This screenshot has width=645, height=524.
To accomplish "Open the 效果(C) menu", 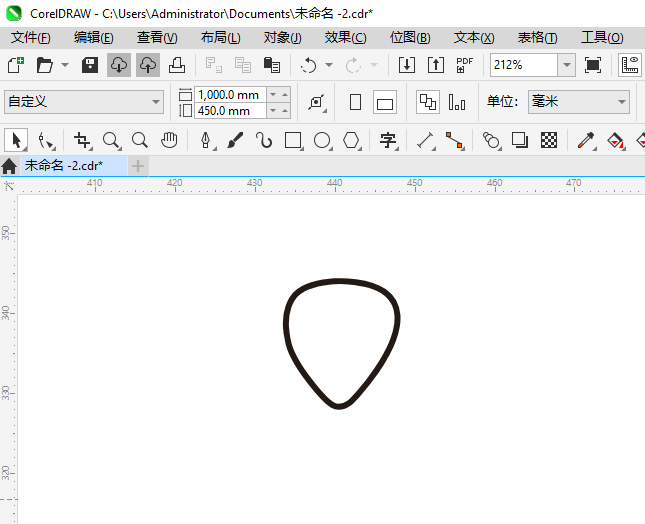I will point(345,38).
